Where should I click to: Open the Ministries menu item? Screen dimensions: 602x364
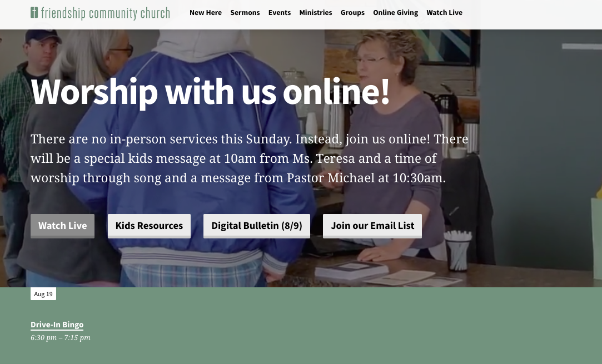click(x=316, y=13)
